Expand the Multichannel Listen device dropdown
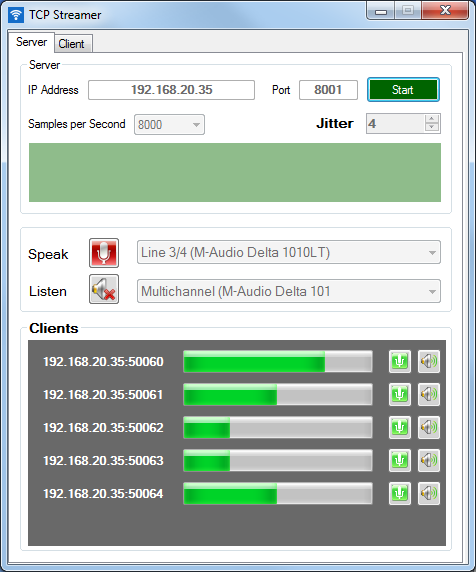 point(289,291)
